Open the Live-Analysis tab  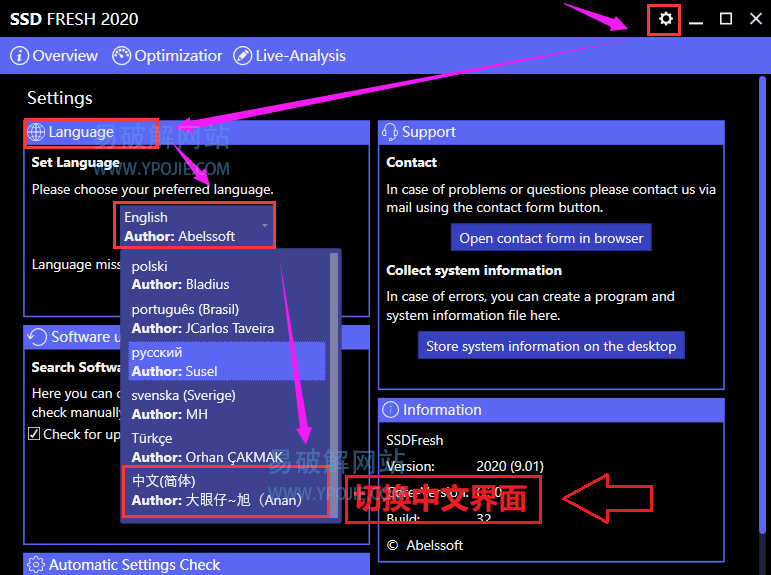pyautogui.click(x=300, y=56)
